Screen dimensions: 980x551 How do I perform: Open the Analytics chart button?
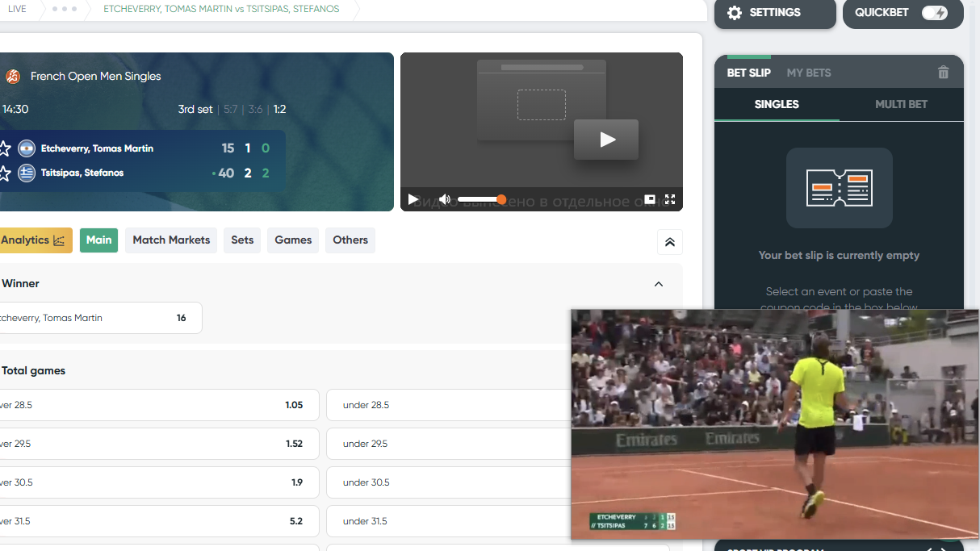[x=34, y=240]
